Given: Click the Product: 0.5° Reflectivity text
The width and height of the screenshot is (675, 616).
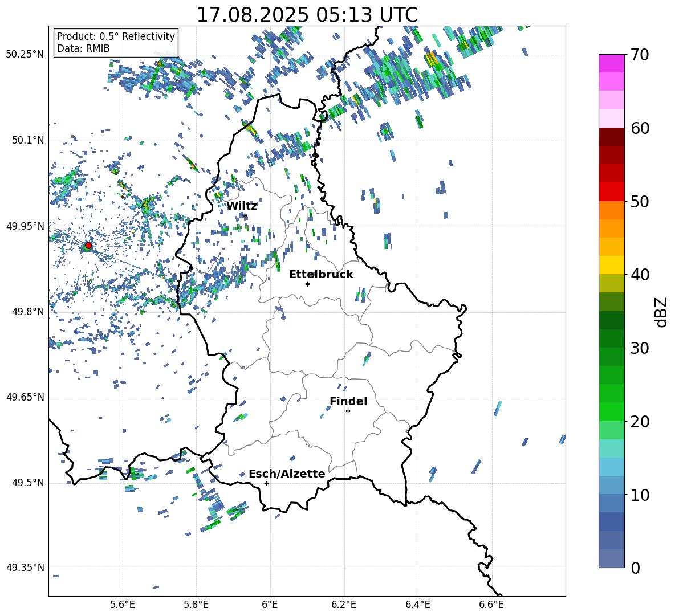Looking at the screenshot, I should point(116,36).
